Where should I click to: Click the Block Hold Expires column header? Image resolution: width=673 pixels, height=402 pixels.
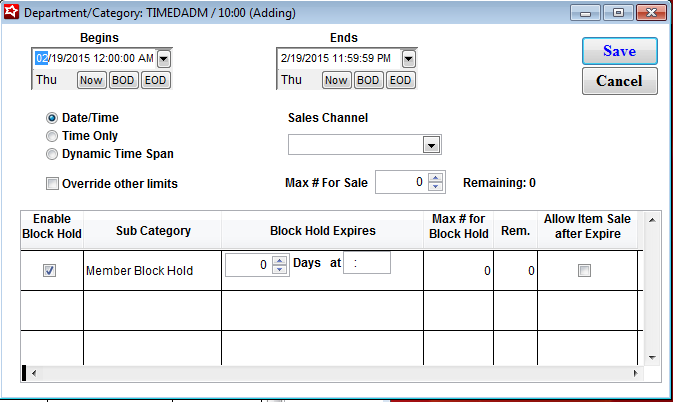(323, 231)
